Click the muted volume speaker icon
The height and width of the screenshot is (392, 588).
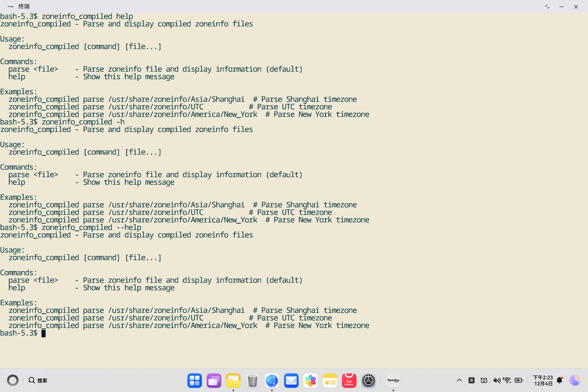(x=497, y=380)
